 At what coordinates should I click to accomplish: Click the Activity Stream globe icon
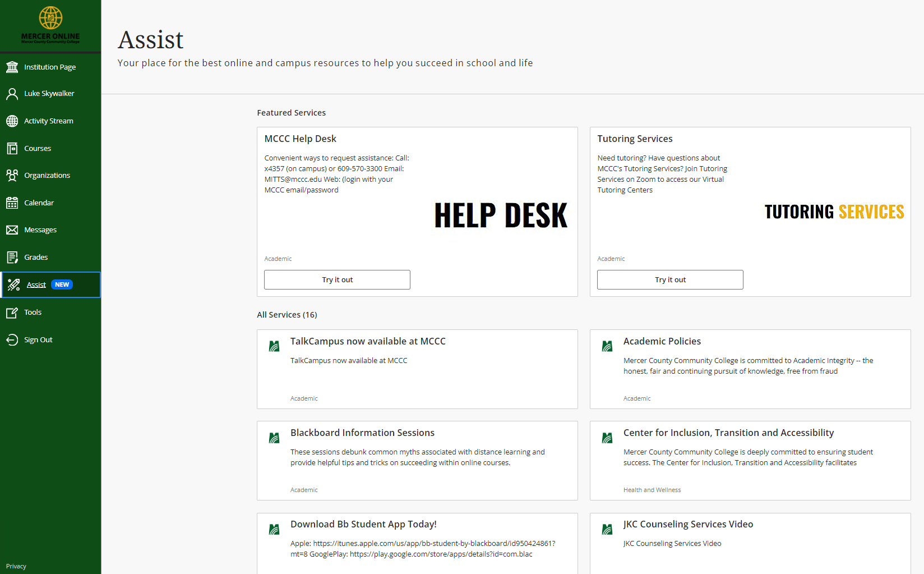coord(12,121)
